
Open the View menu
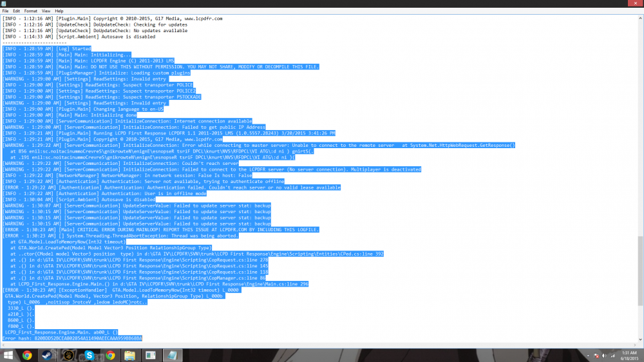pos(46,11)
